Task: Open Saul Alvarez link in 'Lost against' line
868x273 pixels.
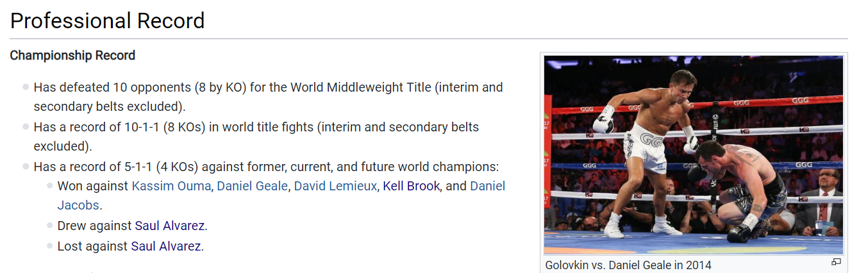Action: click(x=166, y=246)
